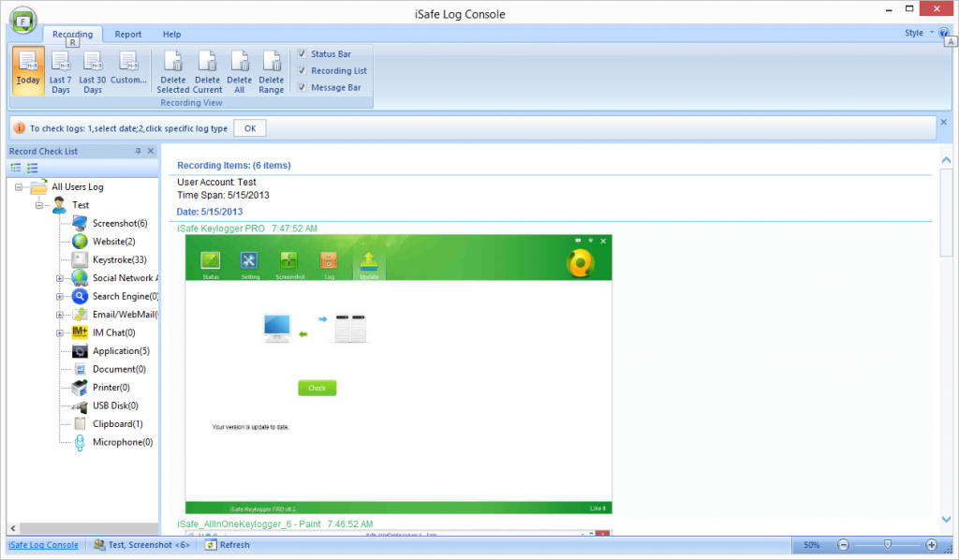Click the zoom out minus icon
The image size is (959, 560).
pyautogui.click(x=844, y=545)
